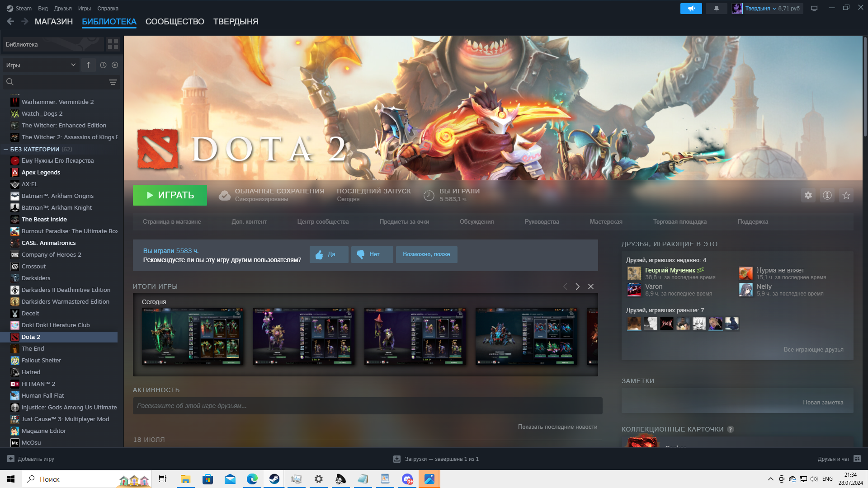Click the notifications bell icon
Image resolution: width=868 pixels, height=488 pixels.
coord(716,9)
